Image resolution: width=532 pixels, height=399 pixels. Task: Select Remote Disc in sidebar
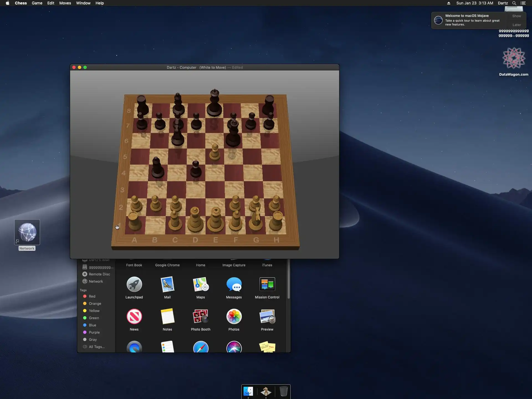point(99,274)
